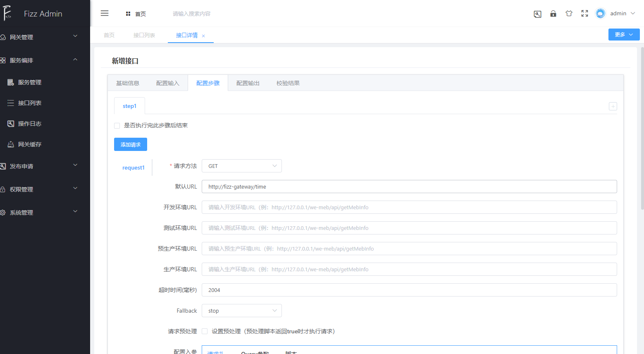Switch to the 基础信息 tab
644x354 pixels.
(x=128, y=83)
